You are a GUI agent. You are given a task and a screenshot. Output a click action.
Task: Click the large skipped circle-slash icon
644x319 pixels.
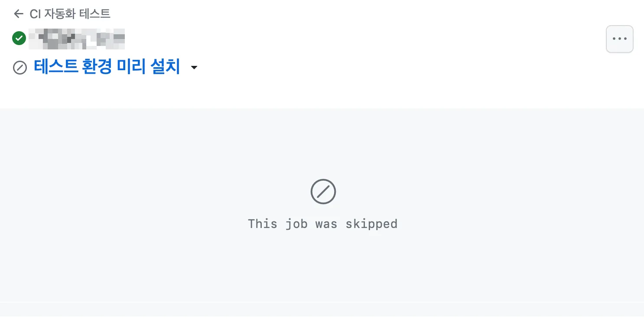tap(323, 191)
